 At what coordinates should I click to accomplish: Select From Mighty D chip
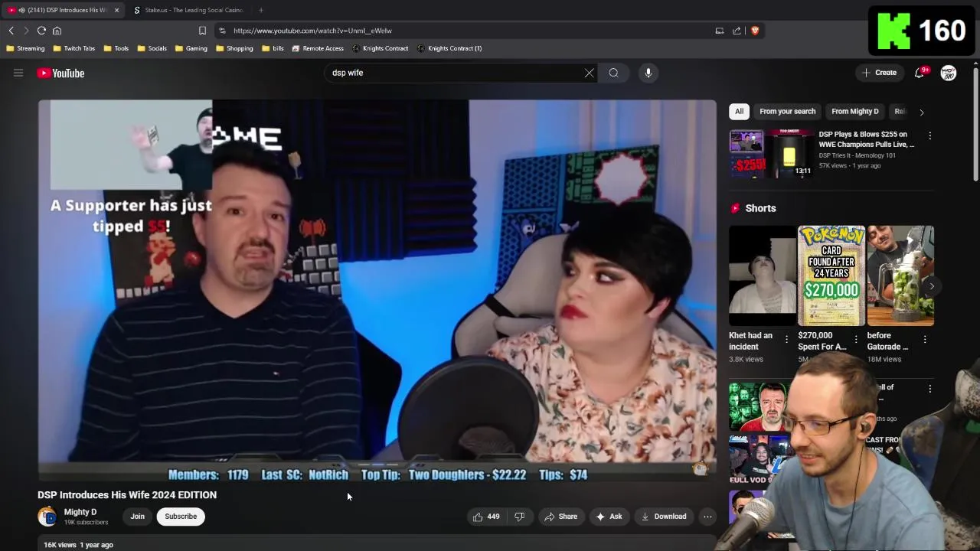855,112
